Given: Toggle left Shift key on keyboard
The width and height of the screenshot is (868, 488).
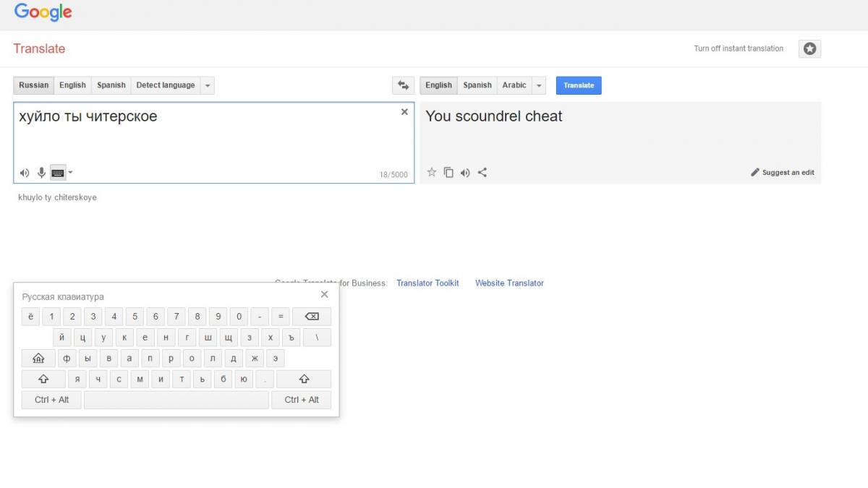Looking at the screenshot, I should (43, 379).
